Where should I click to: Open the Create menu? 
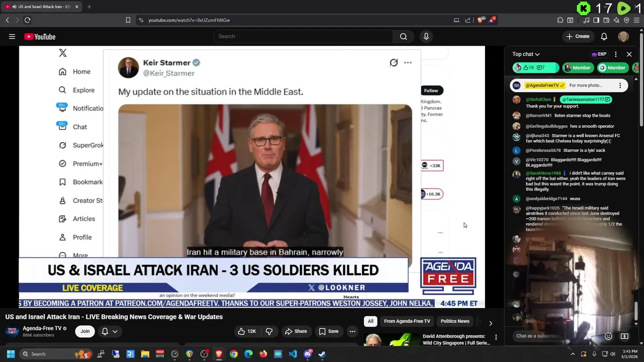[578, 36]
